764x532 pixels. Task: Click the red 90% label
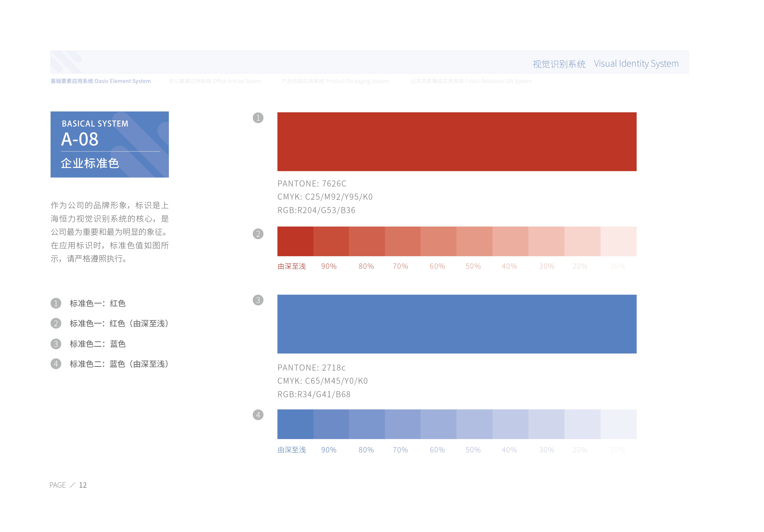[329, 266]
